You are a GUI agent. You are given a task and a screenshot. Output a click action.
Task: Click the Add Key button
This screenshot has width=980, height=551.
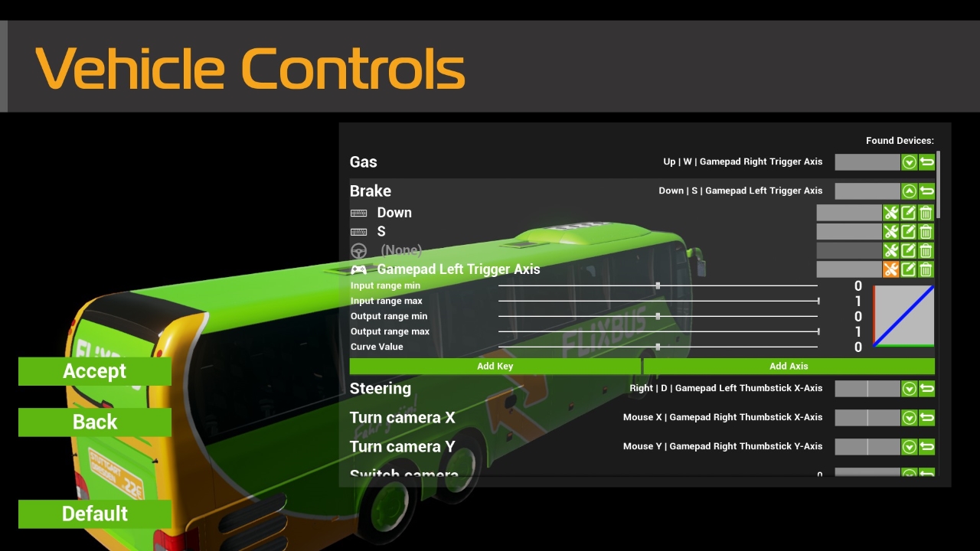coord(495,366)
